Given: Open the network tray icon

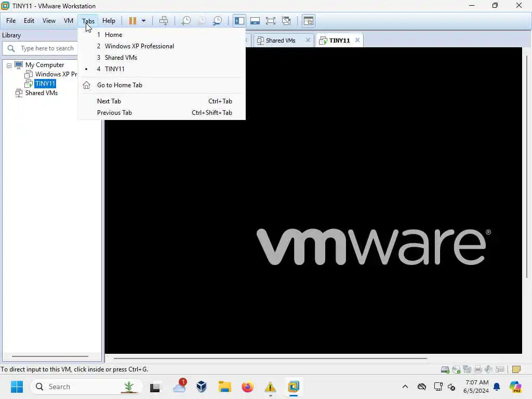Looking at the screenshot, I should (438, 387).
